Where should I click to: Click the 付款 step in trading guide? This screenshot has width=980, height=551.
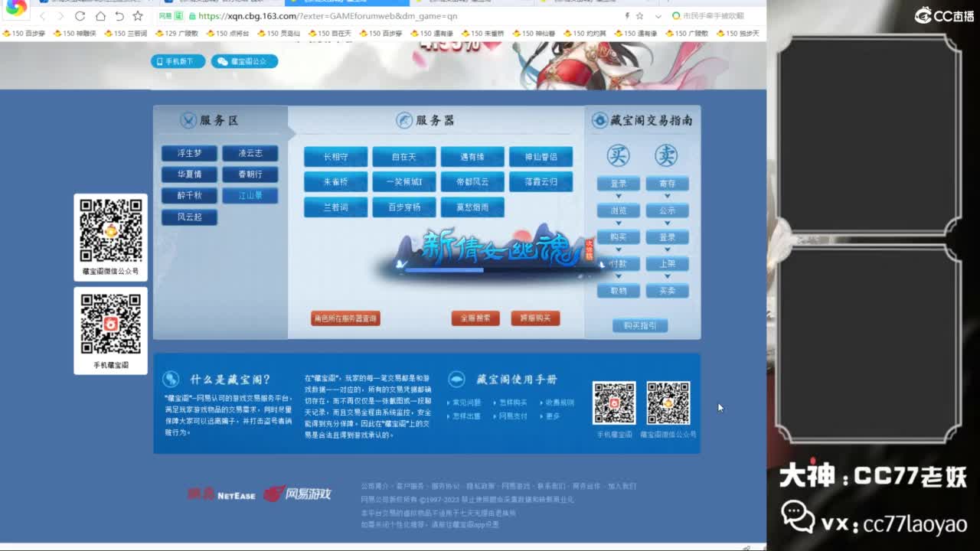619,264
